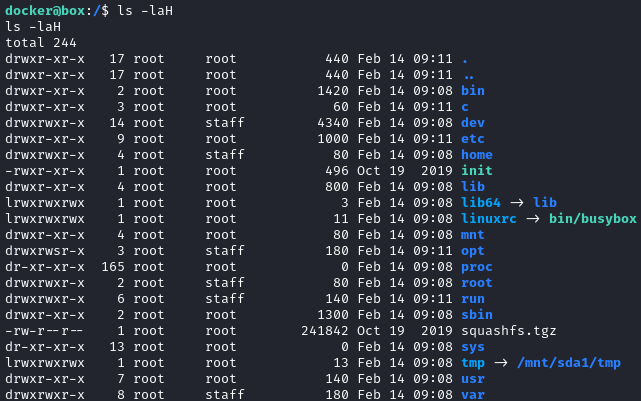Click the docker@box prompt text

[45, 11]
